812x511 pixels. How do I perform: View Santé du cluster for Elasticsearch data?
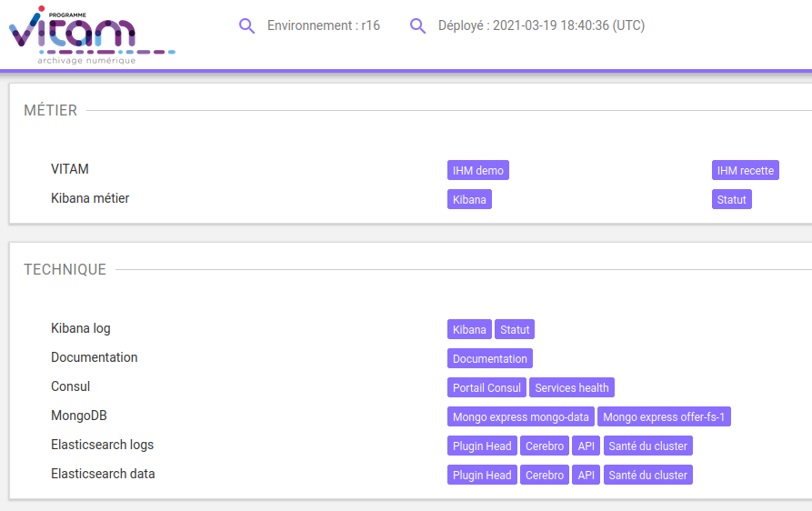click(x=647, y=476)
